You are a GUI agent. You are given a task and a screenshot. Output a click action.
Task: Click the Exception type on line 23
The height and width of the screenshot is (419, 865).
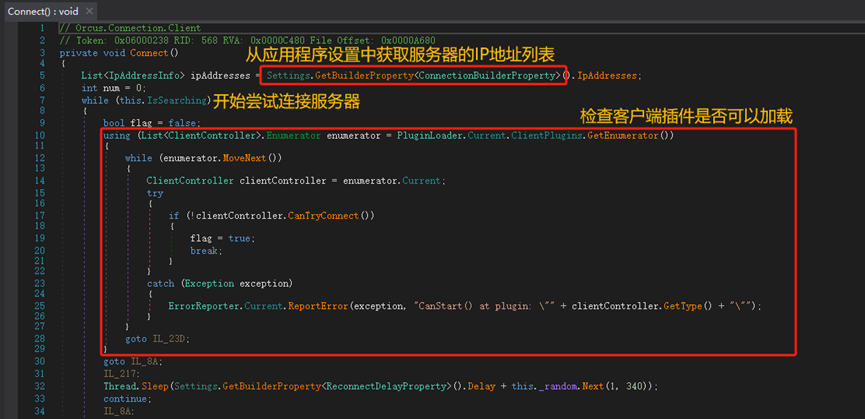tap(209, 283)
